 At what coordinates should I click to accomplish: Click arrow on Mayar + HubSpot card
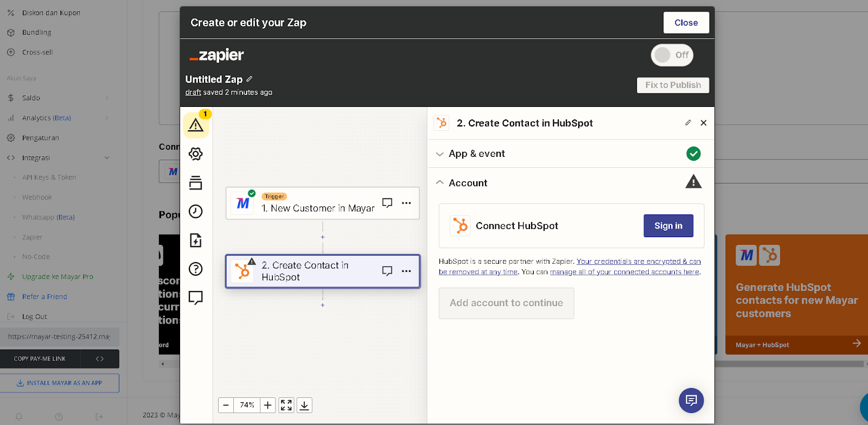click(x=857, y=344)
